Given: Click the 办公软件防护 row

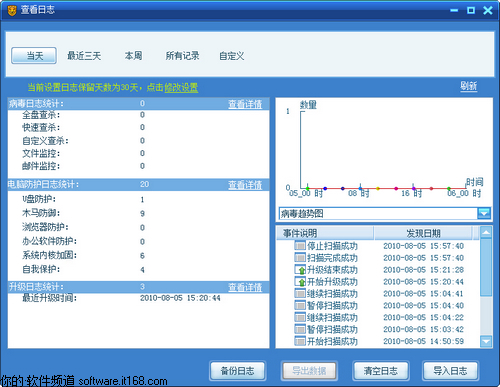Looking at the screenshot, I should [138, 241].
